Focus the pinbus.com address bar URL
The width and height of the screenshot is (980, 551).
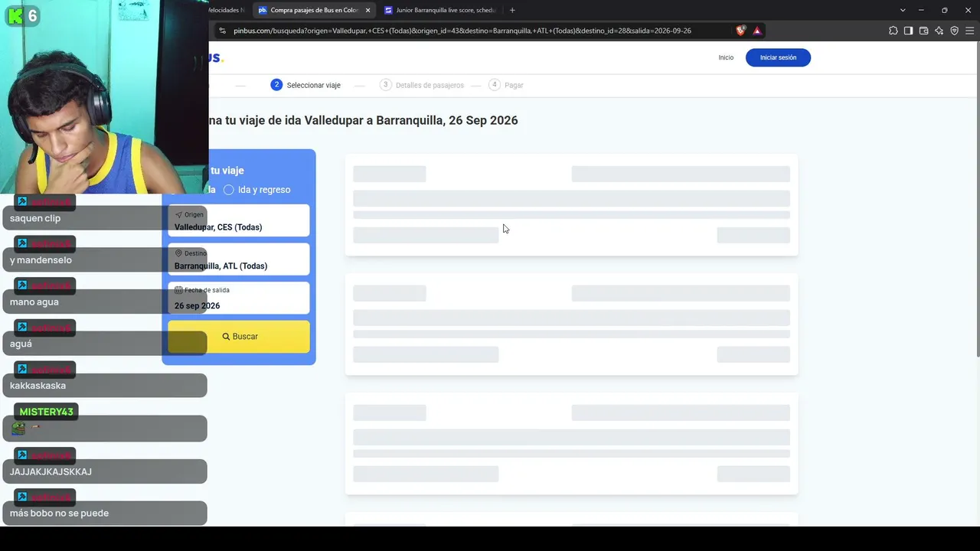(462, 31)
